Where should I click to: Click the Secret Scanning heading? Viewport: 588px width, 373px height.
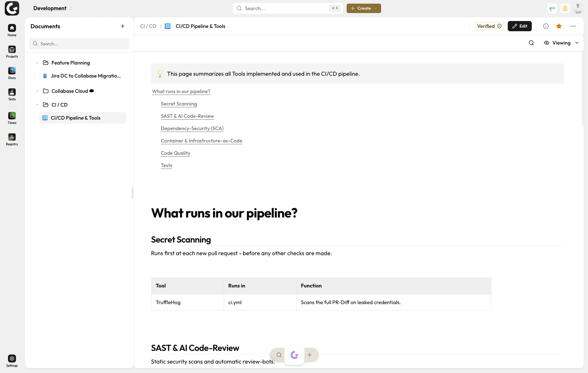pos(181,240)
